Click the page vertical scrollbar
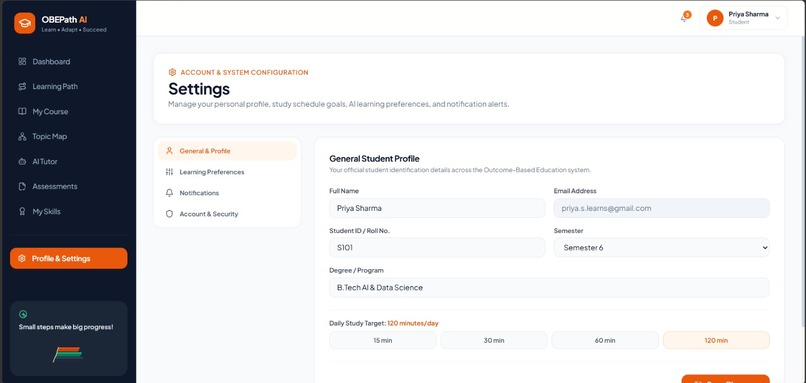The width and height of the screenshot is (806, 383). pos(803,180)
